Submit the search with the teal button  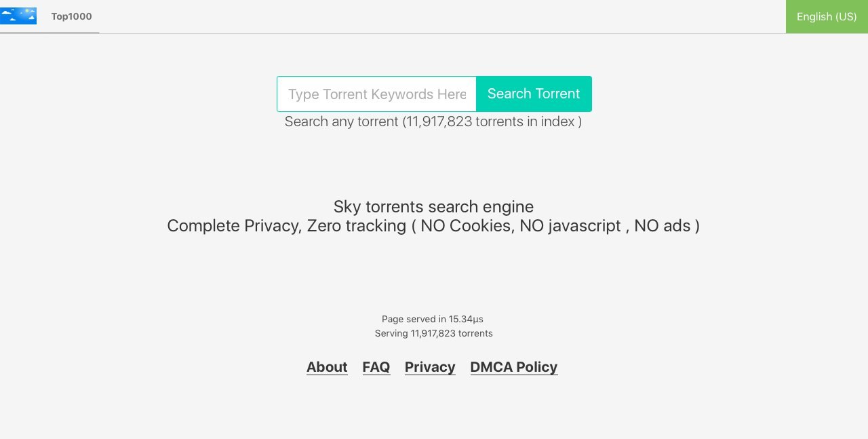coord(534,94)
